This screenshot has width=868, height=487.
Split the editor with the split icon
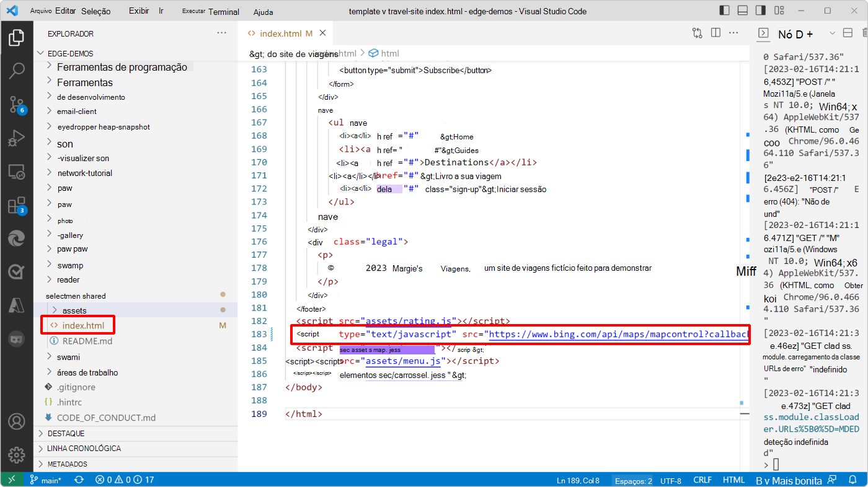click(715, 33)
